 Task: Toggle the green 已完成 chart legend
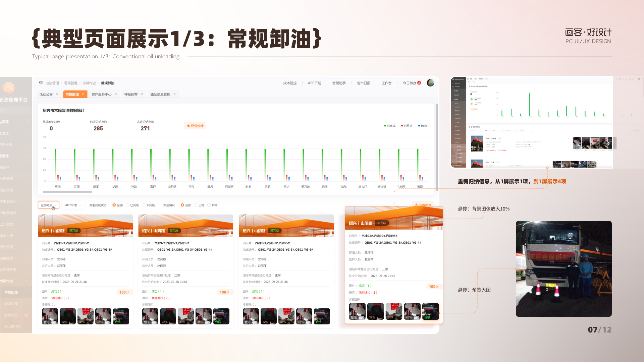(390, 126)
